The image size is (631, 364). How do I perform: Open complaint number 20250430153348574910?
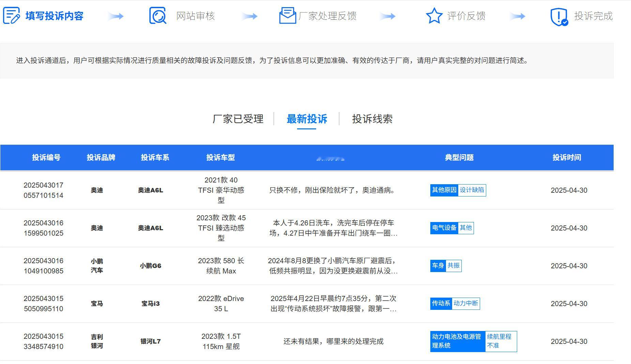tap(43, 342)
